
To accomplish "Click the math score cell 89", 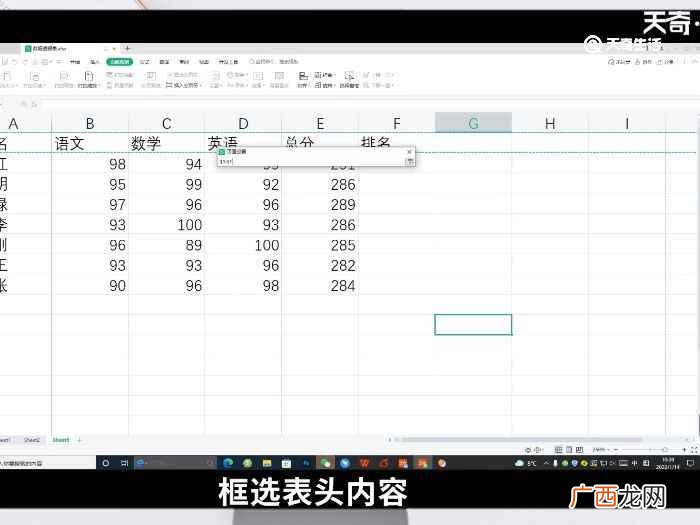I will (166, 245).
